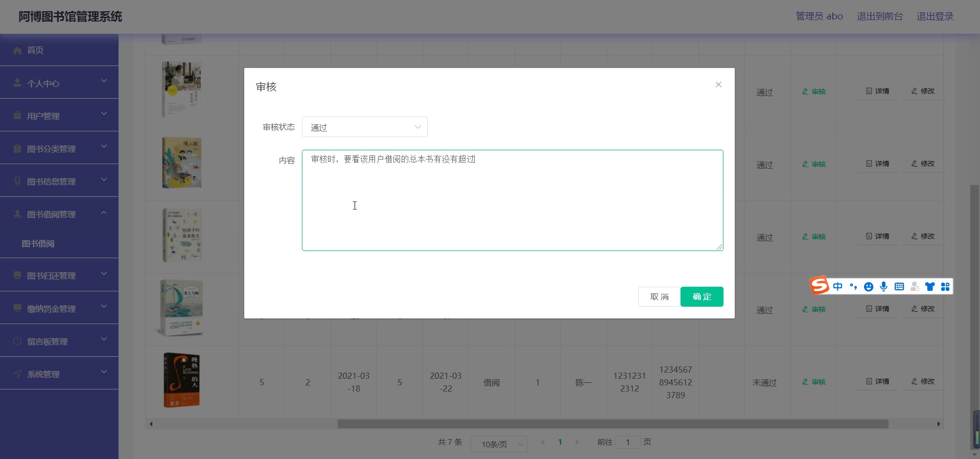Click the Sogou input method S logo
980x459 pixels.
click(x=820, y=285)
